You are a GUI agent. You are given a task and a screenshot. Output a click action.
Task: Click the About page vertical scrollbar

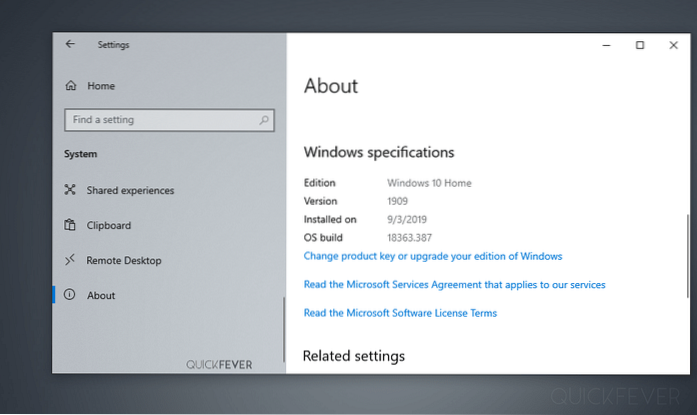coord(687,255)
